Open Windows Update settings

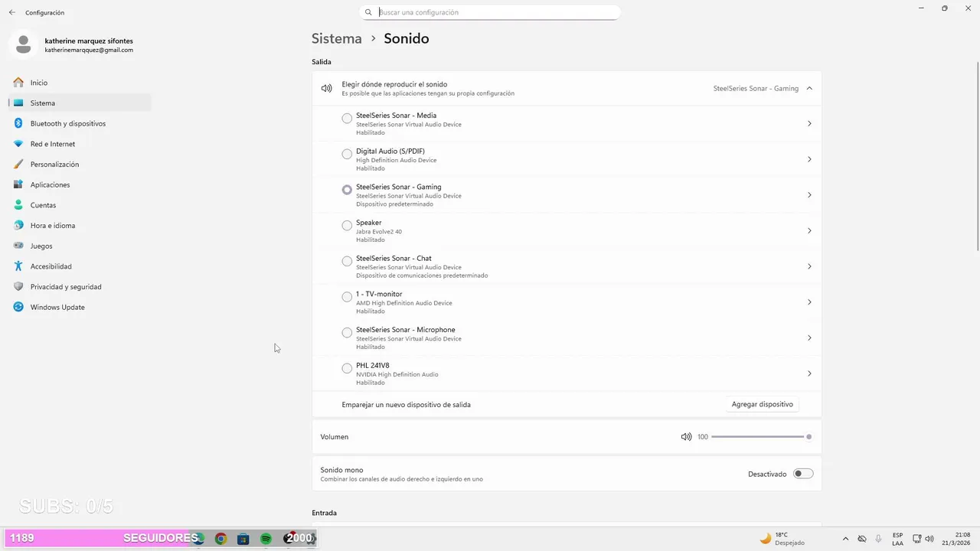coord(80,307)
